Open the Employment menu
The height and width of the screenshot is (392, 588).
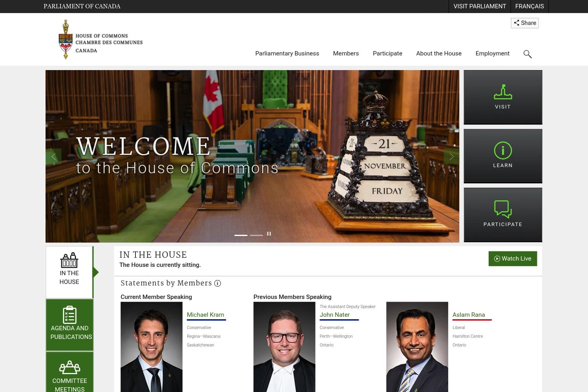click(493, 53)
